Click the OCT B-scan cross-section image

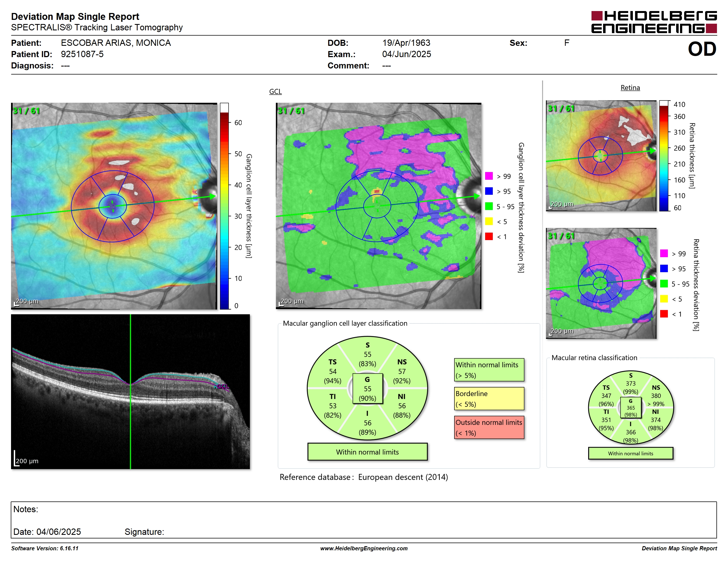click(x=130, y=392)
